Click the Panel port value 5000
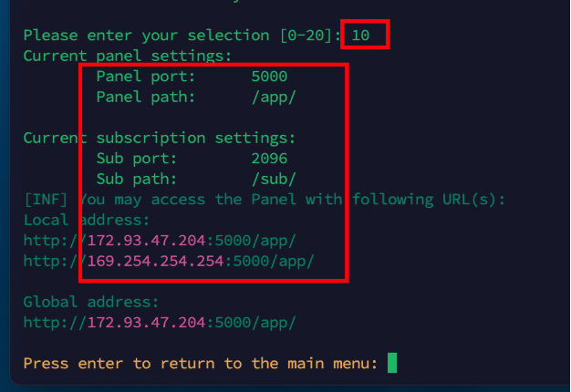The height and width of the screenshot is (392, 571). click(x=269, y=77)
